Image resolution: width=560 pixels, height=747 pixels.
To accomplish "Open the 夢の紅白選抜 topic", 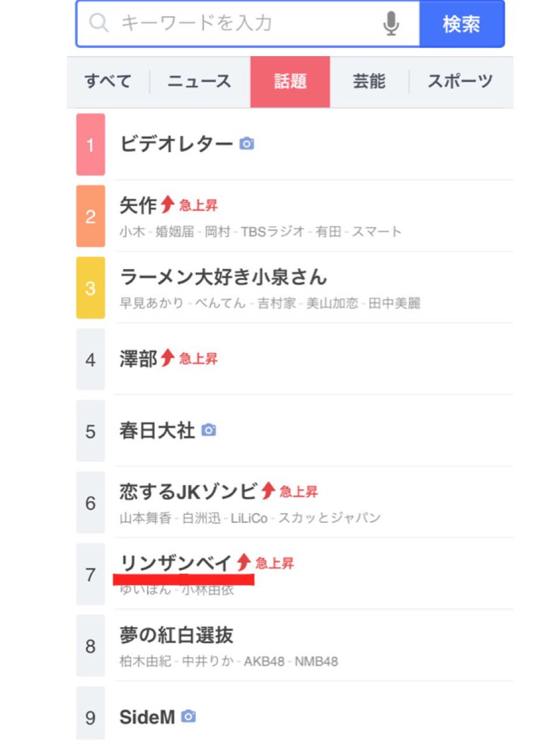I will [x=177, y=635].
